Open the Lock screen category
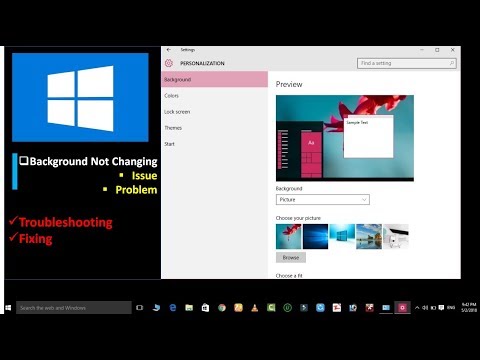 click(214, 112)
